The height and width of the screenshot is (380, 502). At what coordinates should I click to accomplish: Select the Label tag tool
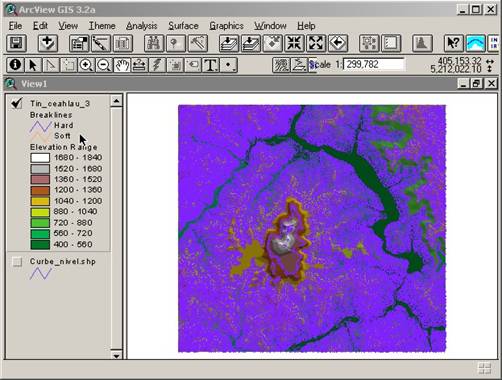coord(193,65)
